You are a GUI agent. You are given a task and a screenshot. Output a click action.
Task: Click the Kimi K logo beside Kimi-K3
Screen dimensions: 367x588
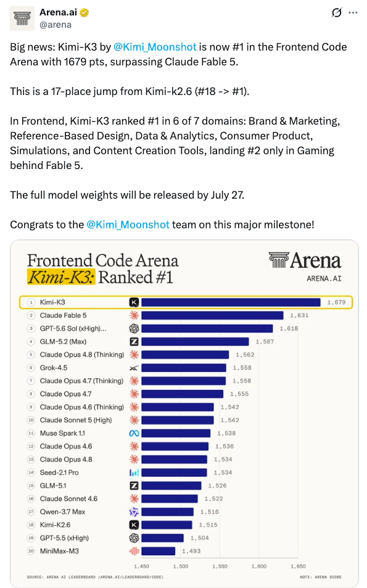[x=134, y=302]
